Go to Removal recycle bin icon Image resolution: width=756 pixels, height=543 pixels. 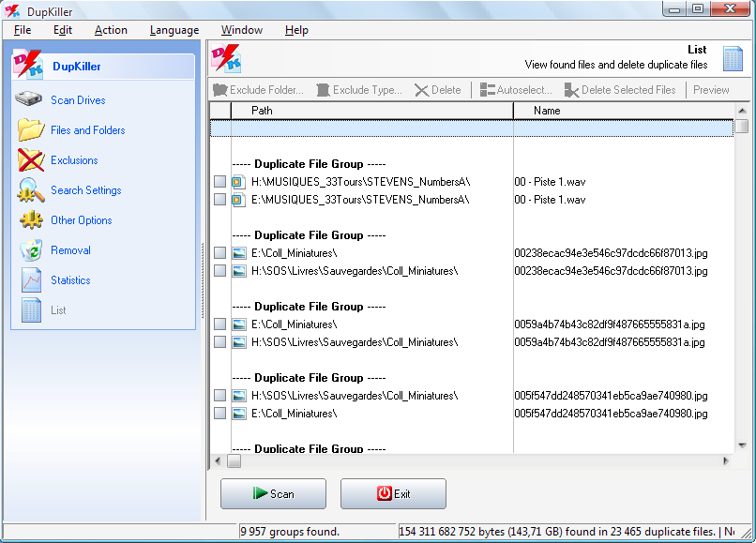coord(31,250)
